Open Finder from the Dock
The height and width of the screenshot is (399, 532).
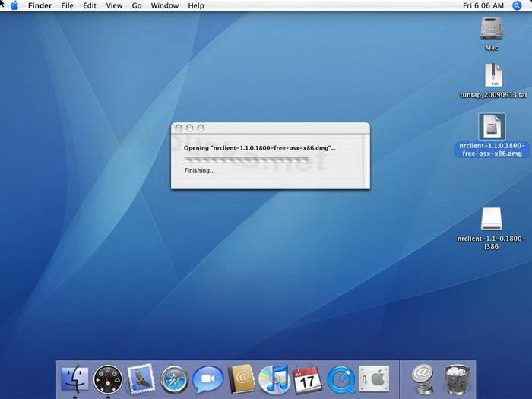[x=74, y=378]
